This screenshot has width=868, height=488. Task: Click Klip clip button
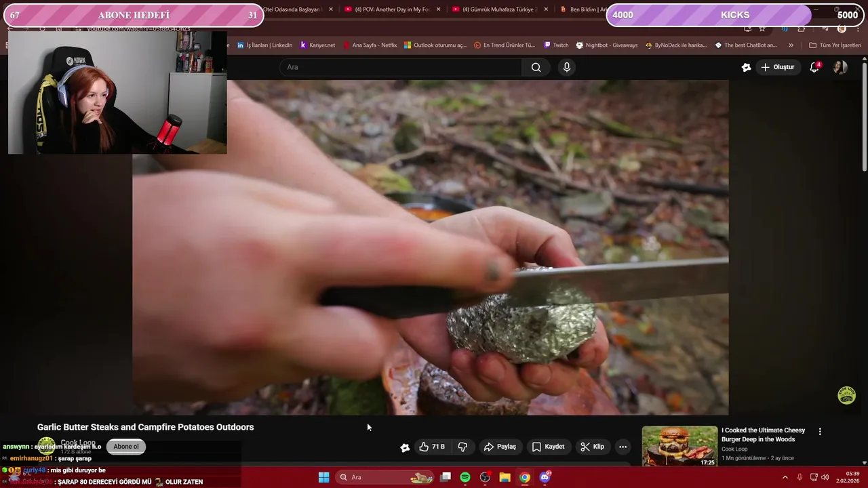click(592, 447)
